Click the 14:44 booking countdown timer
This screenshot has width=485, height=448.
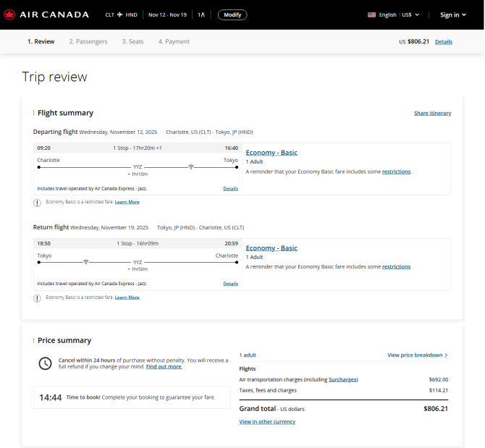point(51,397)
